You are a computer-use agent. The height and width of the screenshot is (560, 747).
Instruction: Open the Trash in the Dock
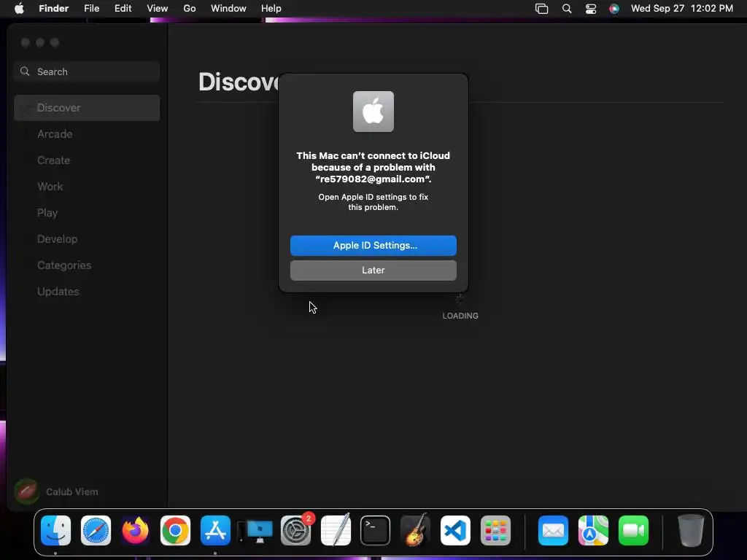[691, 531]
